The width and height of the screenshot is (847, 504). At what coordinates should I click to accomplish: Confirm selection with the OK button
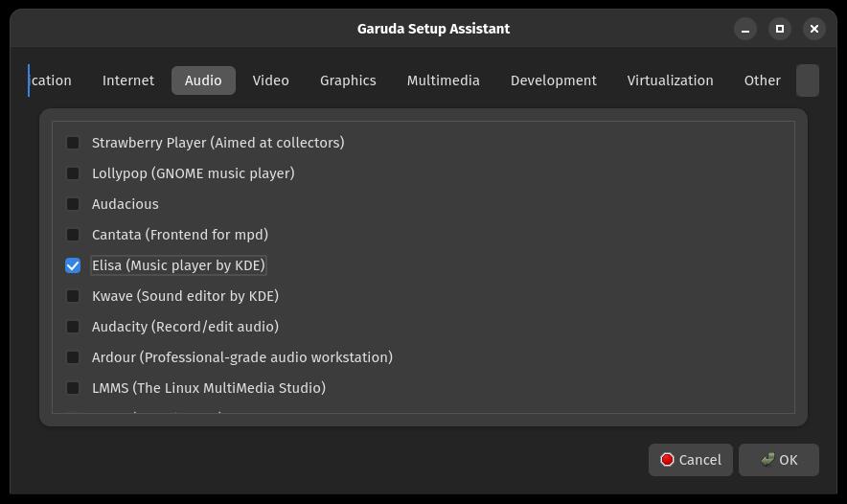coord(778,460)
